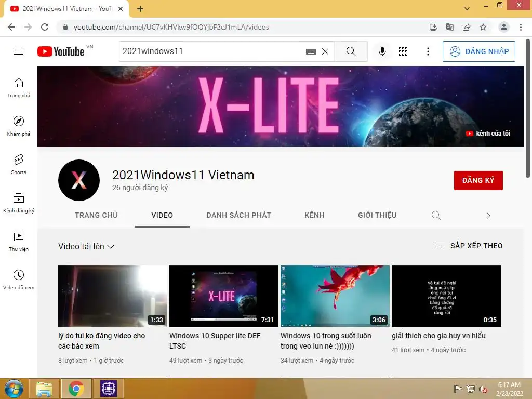Click the 2021Windows11 Vietnam channel name
The image size is (532, 399).
point(183,175)
